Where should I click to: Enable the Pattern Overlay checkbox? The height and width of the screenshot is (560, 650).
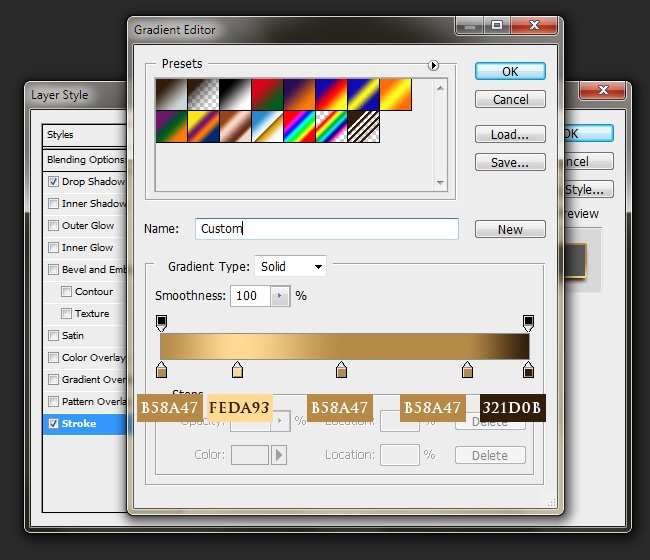pyautogui.click(x=53, y=401)
